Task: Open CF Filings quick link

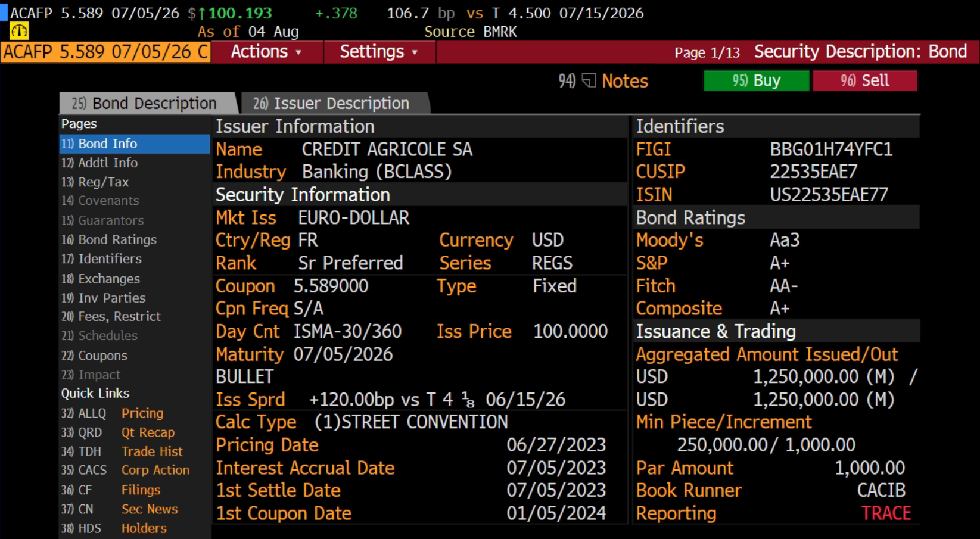Action: coord(111,490)
